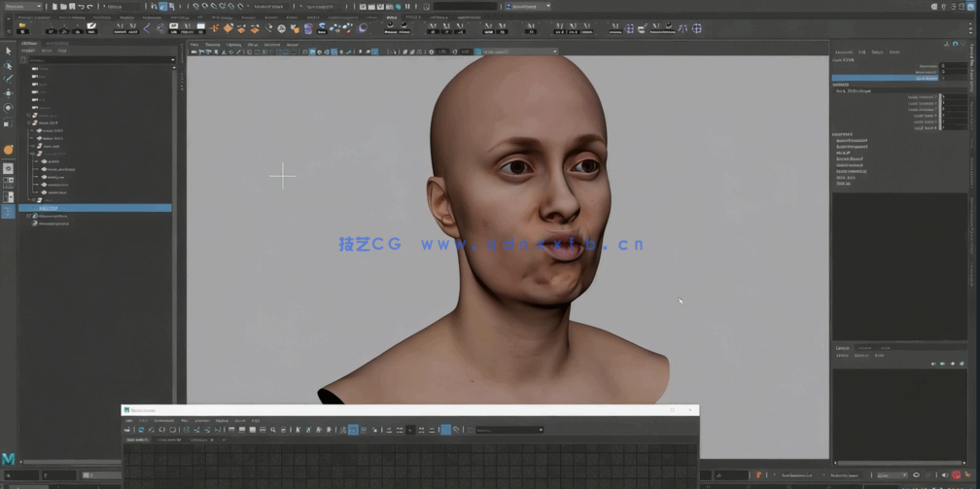Screen dimensions: 980x489
Task: Open the menu set dropdown
Action: click(x=22, y=6)
